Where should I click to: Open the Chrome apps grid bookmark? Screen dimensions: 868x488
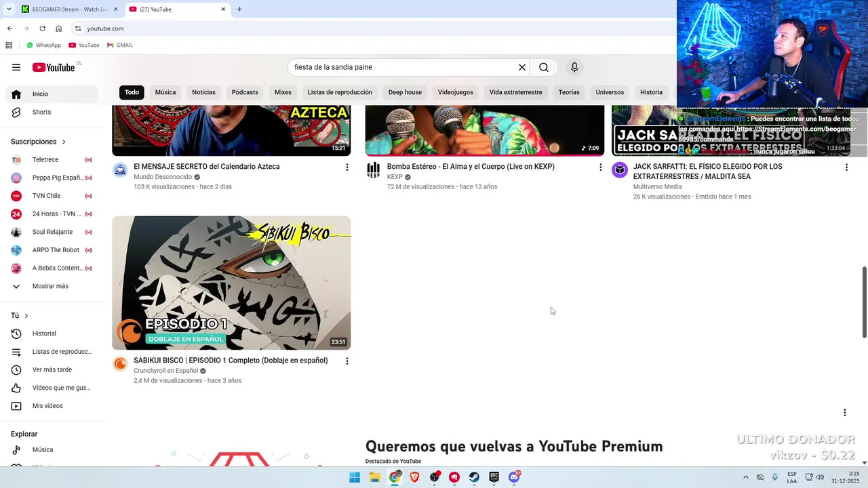[x=9, y=45]
